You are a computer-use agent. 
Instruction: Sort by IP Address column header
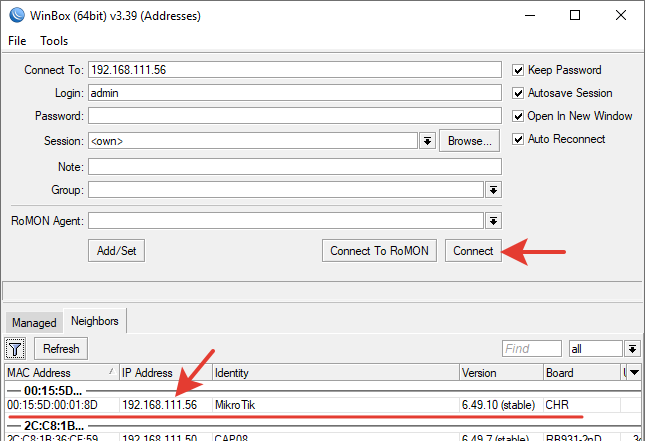click(x=166, y=373)
